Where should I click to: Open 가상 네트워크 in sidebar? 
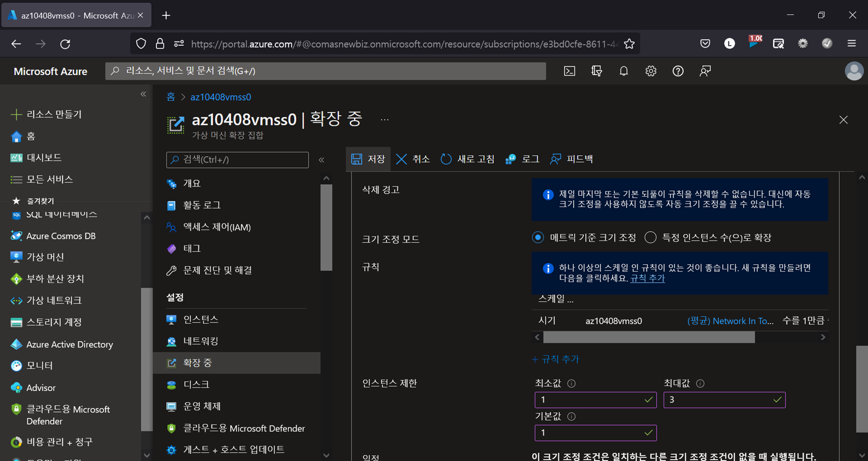[46, 301]
